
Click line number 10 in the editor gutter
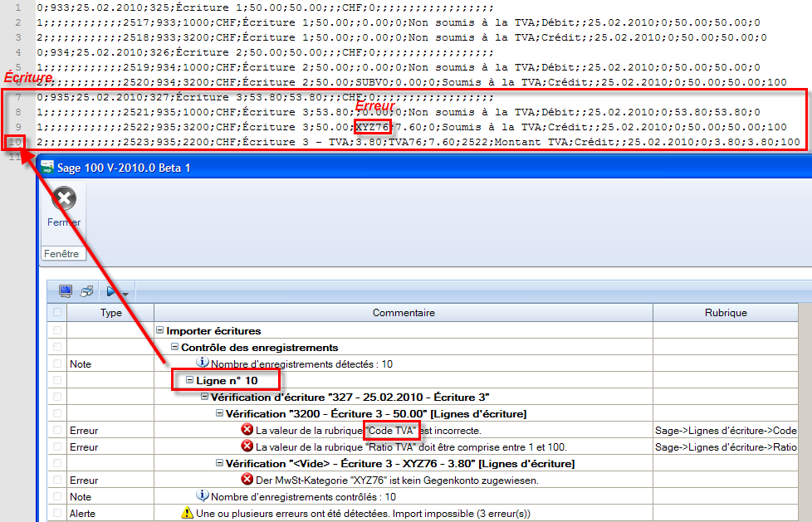(x=15, y=142)
